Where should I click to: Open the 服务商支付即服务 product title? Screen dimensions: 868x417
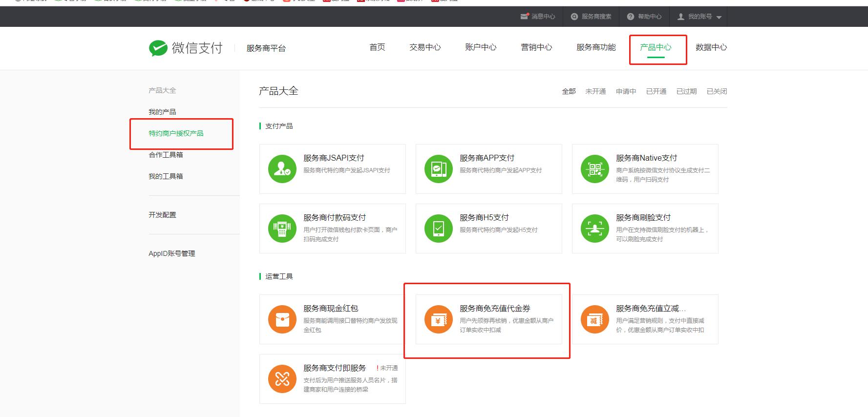[335, 368]
